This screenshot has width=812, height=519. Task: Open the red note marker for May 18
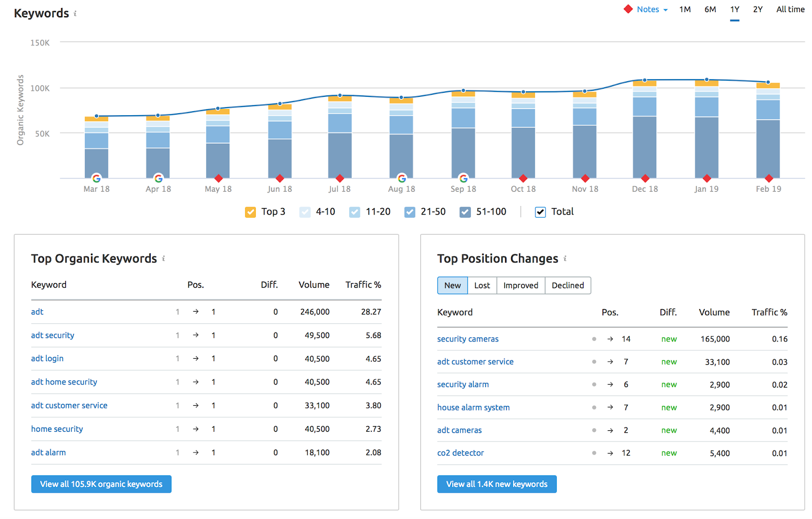point(218,178)
